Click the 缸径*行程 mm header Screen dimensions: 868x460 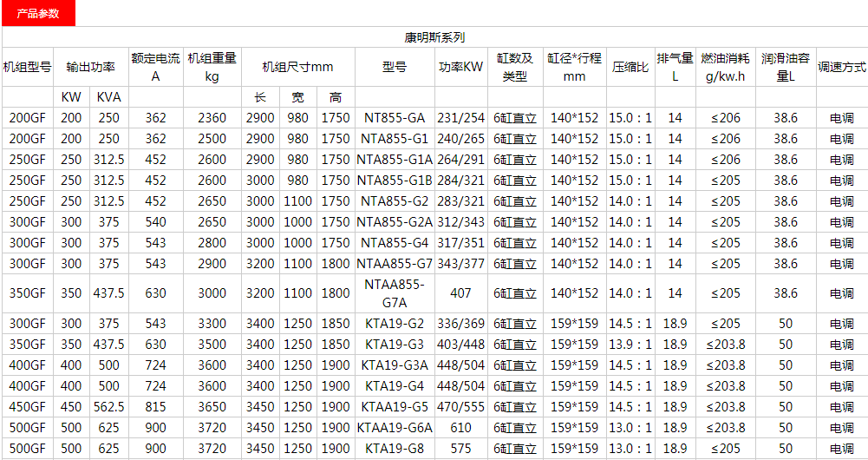(x=575, y=67)
